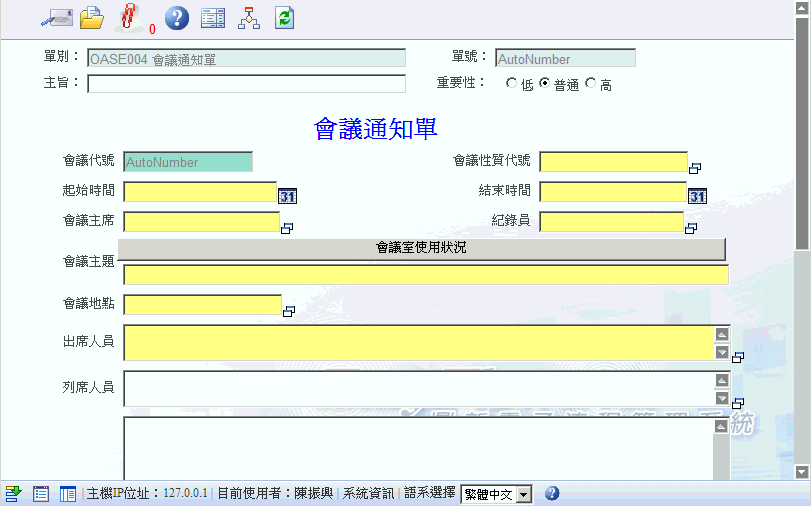Open the folder icon in toolbar
This screenshot has height=507, width=812.
pyautogui.click(x=92, y=17)
